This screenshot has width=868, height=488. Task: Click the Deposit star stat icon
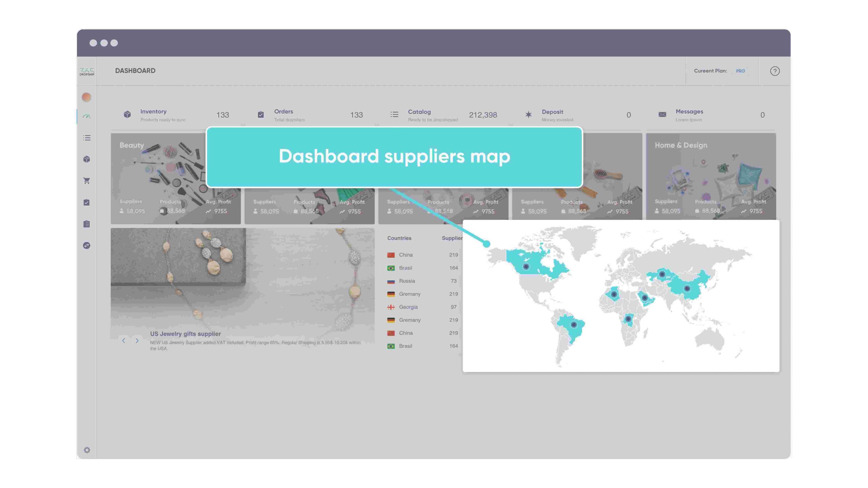528,114
